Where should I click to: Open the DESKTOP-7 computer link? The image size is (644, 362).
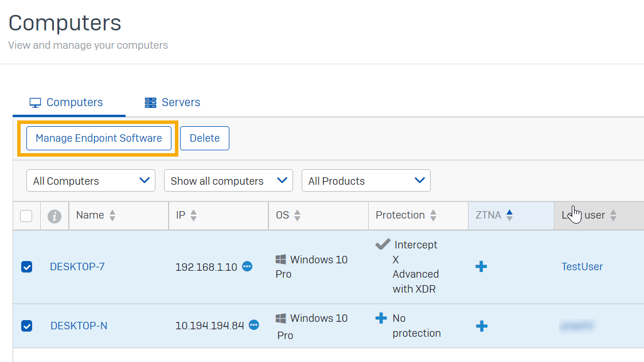pyautogui.click(x=77, y=267)
